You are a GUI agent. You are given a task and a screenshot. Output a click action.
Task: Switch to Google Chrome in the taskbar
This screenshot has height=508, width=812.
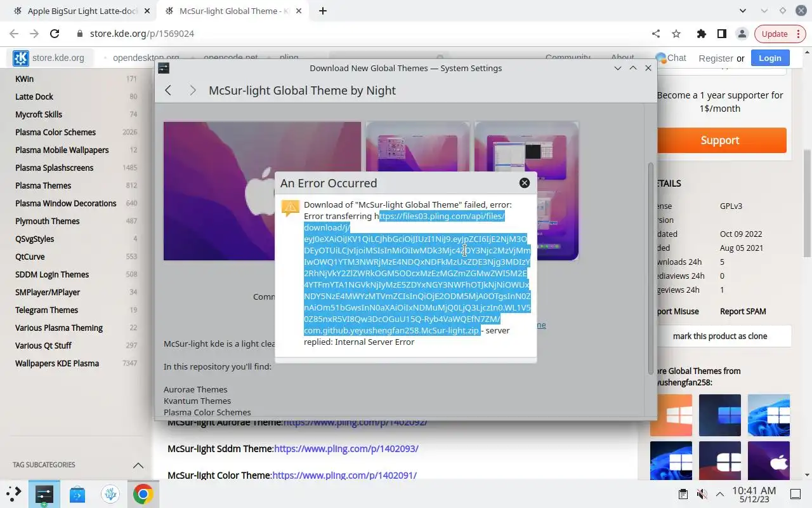[x=143, y=493]
